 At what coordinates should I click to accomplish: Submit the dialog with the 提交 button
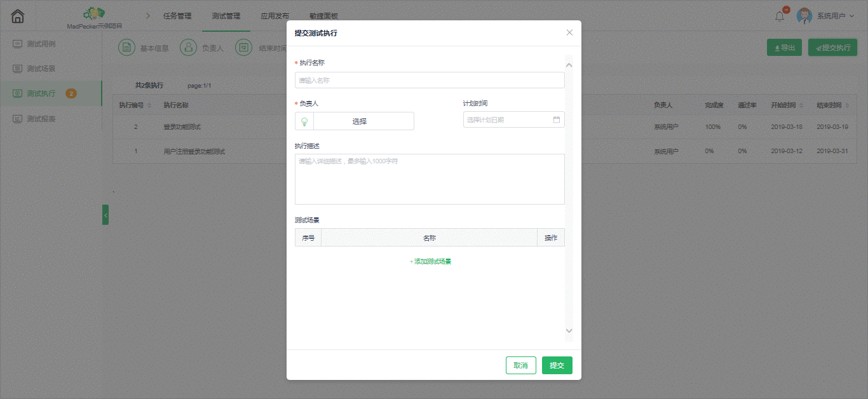point(557,365)
